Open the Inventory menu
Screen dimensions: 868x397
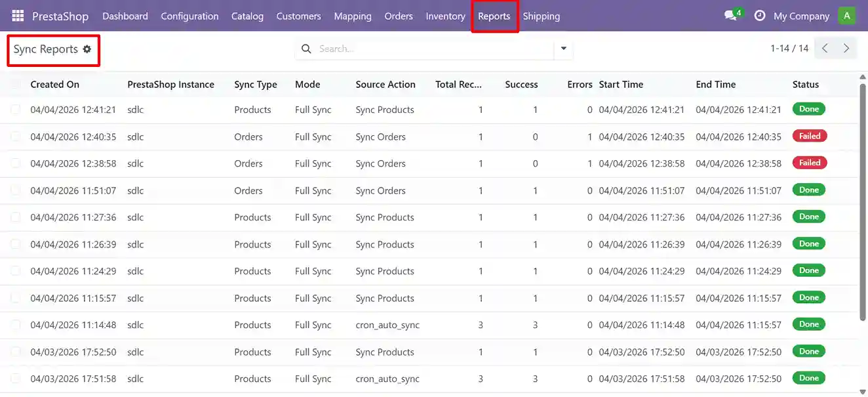(x=445, y=16)
